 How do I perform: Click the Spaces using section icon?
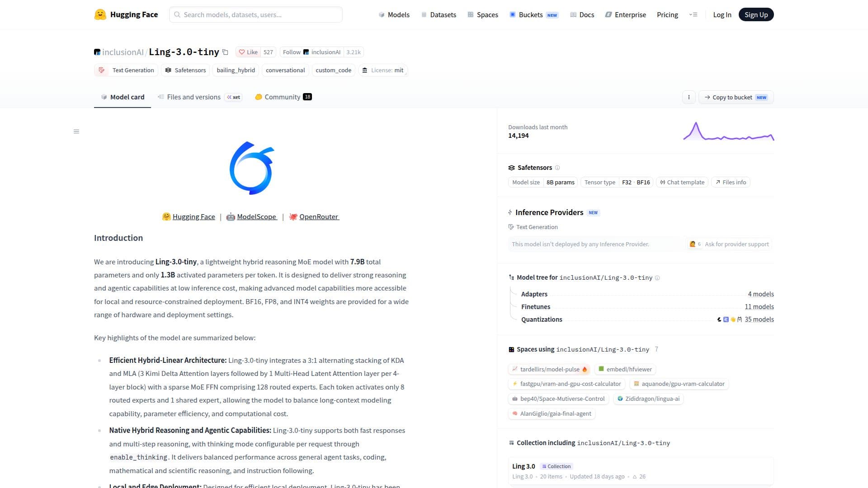[511, 349]
